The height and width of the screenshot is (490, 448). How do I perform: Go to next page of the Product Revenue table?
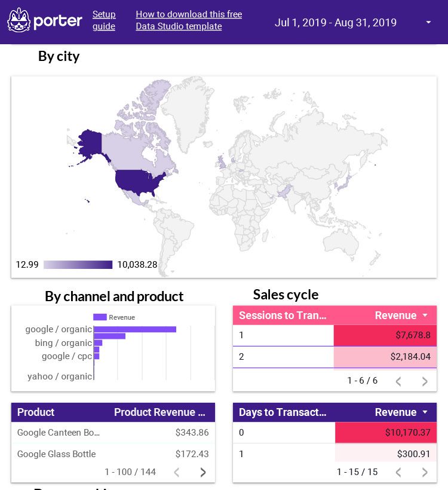[x=202, y=472]
